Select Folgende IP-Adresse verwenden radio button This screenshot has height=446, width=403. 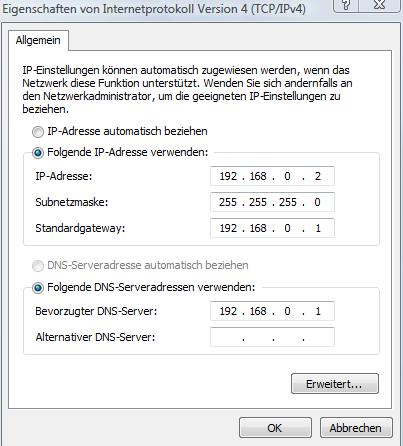[x=38, y=153]
